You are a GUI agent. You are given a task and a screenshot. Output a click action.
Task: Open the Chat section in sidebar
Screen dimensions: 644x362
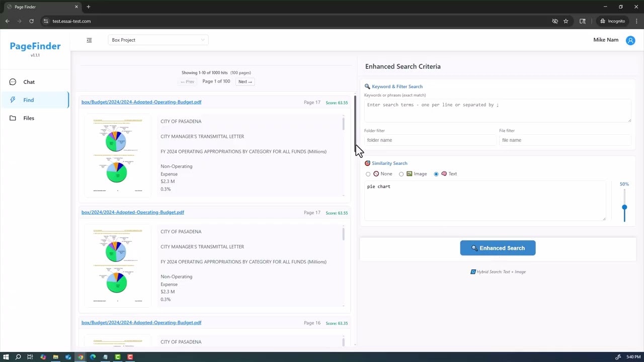[x=35, y=82]
